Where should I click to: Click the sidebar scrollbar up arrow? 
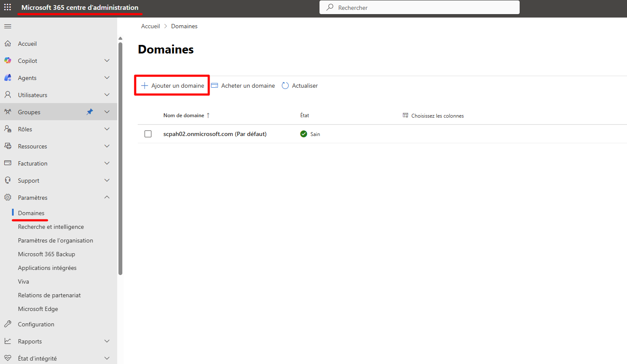point(120,38)
